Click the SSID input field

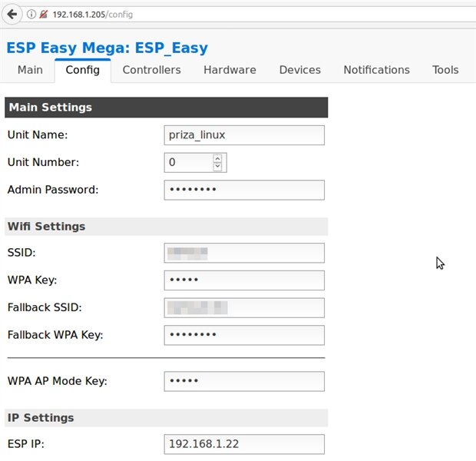(x=244, y=253)
